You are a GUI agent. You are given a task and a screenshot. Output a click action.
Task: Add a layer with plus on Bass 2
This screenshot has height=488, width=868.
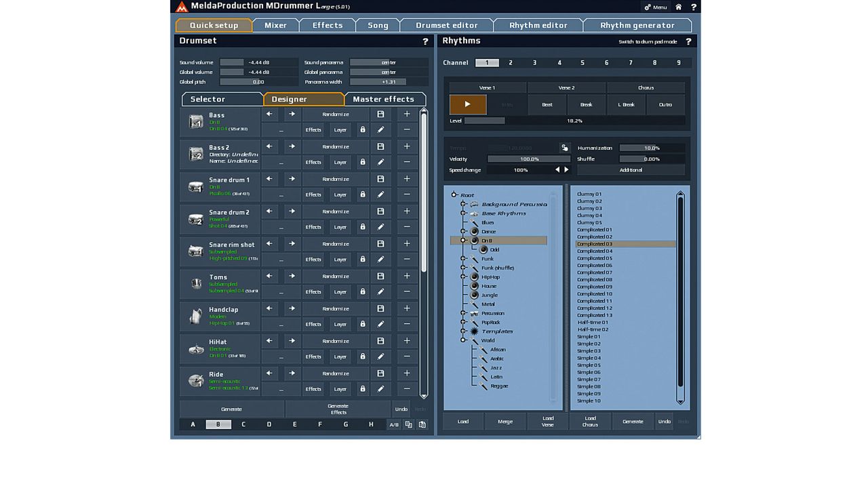coord(407,146)
